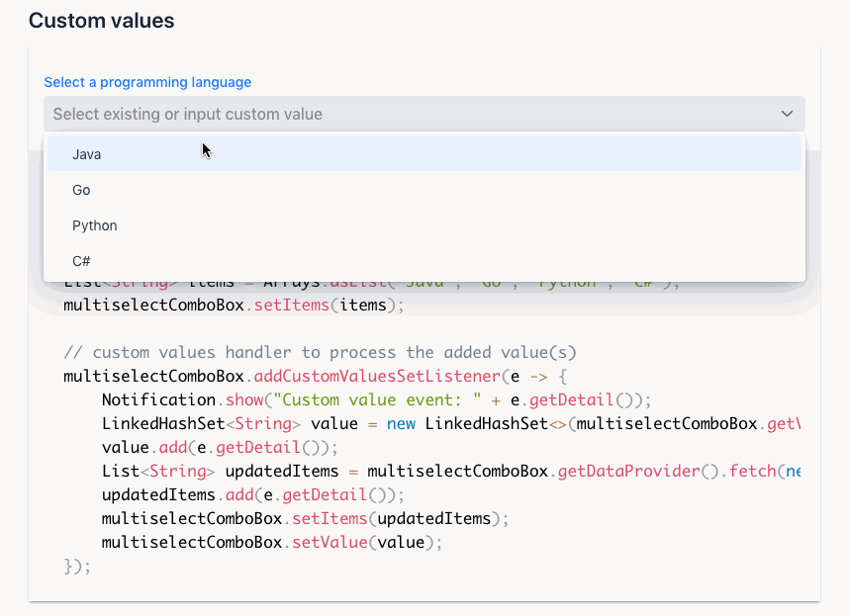Click the closing '});' code line
The height and width of the screenshot is (616, 850).
point(77,567)
